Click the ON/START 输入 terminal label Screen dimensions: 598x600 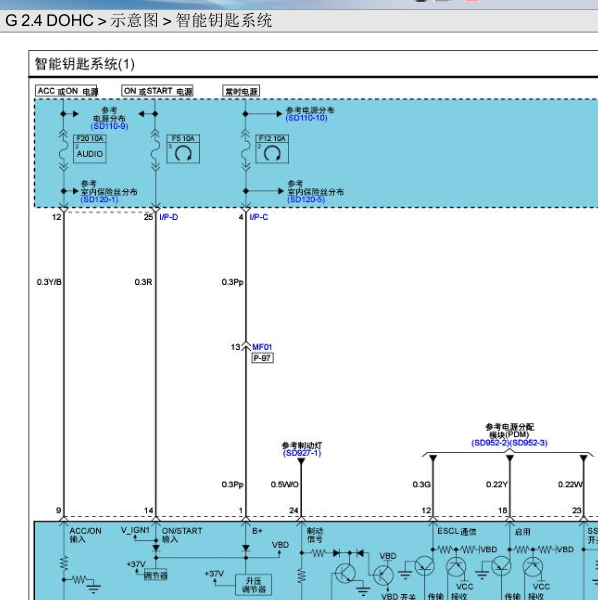(x=182, y=535)
